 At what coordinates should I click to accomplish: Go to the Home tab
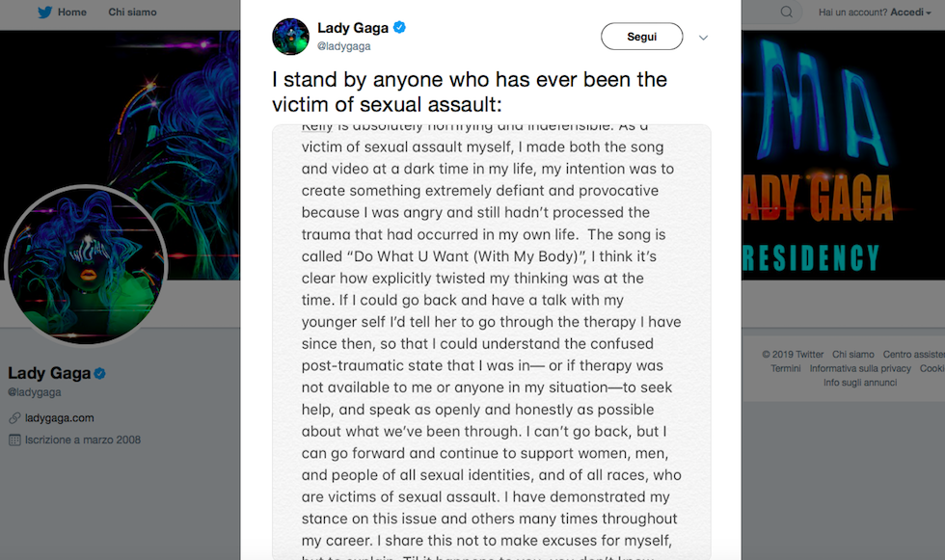(71, 13)
